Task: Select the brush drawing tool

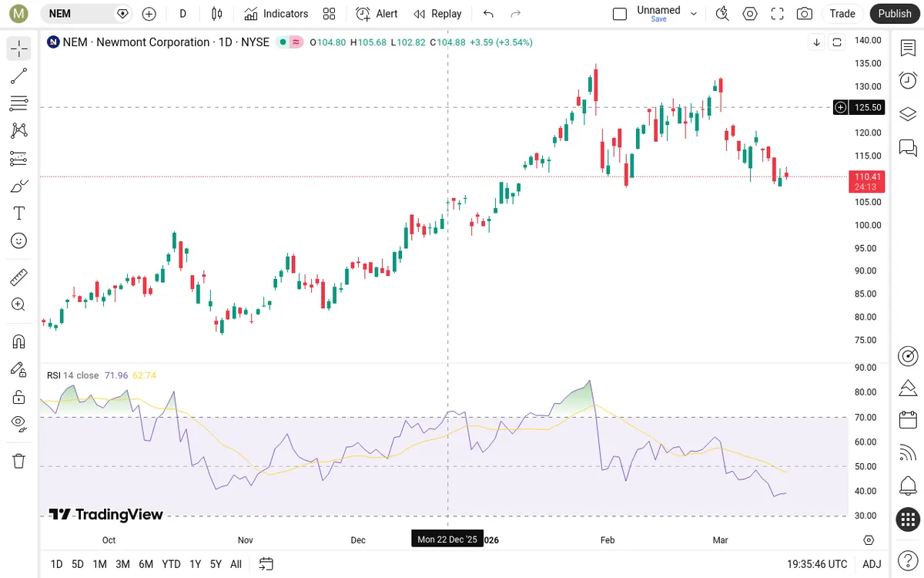Action: click(x=19, y=186)
